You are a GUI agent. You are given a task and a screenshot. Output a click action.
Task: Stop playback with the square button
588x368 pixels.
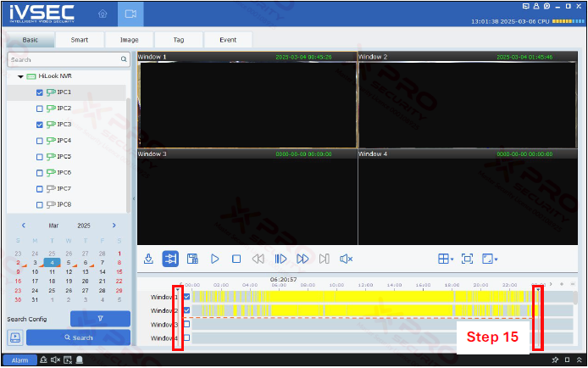pyautogui.click(x=236, y=259)
